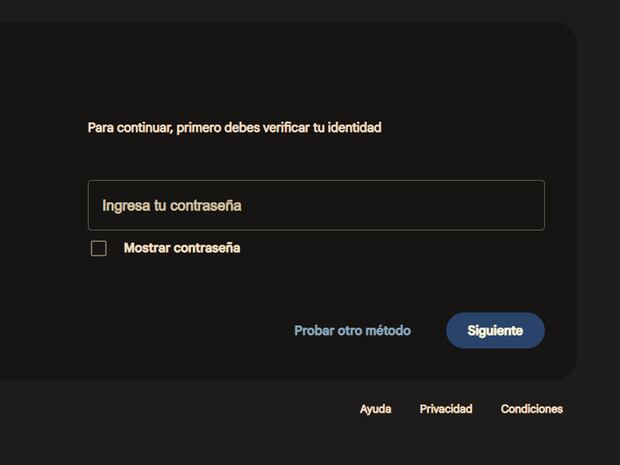Screen dimensions: 620x465
Task: Focus the password entry box
Action: click(x=316, y=205)
